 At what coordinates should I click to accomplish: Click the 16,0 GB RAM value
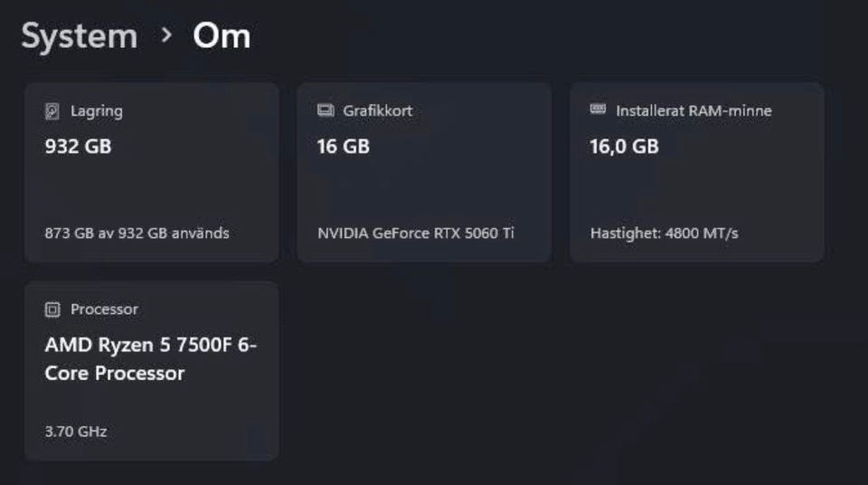coord(624,146)
